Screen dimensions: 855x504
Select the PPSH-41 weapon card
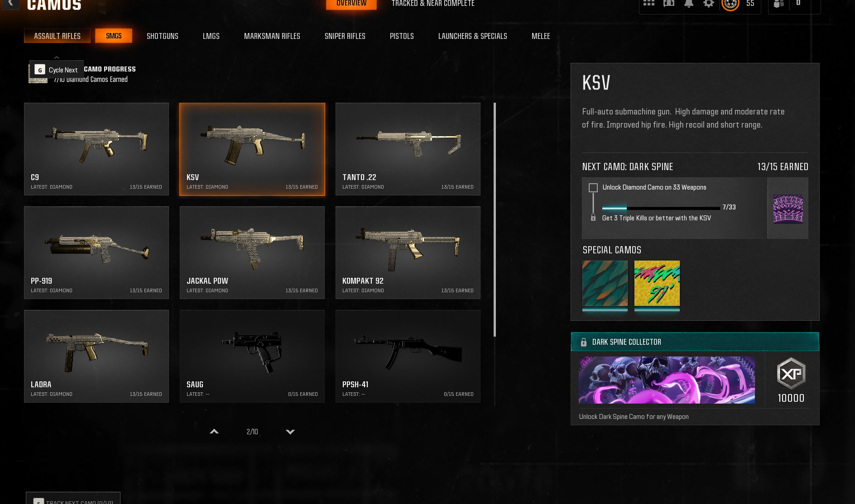pos(408,356)
